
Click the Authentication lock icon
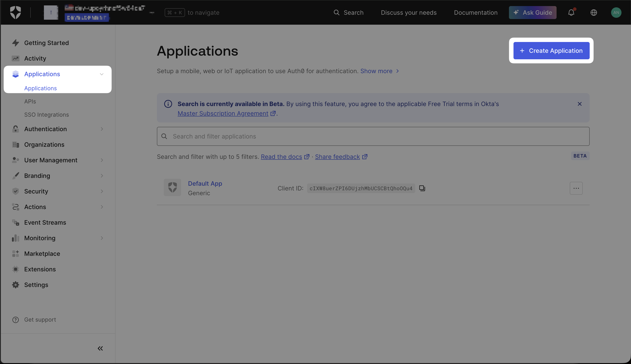[16, 129]
